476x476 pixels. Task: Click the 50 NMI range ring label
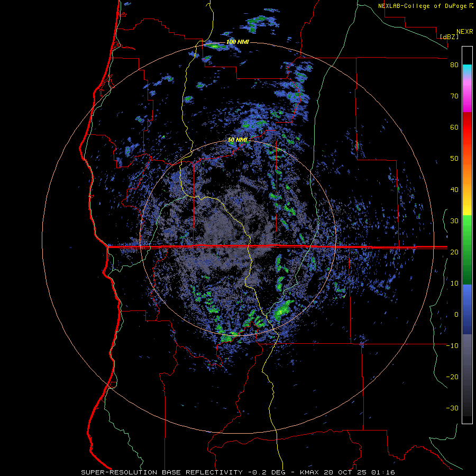point(237,140)
